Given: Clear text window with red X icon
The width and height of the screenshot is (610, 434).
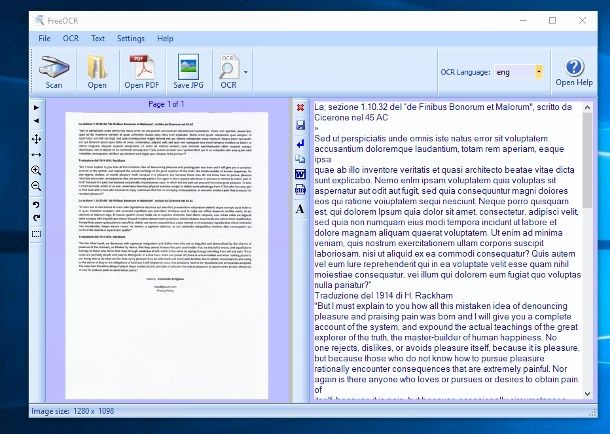Looking at the screenshot, I should click(300, 107).
